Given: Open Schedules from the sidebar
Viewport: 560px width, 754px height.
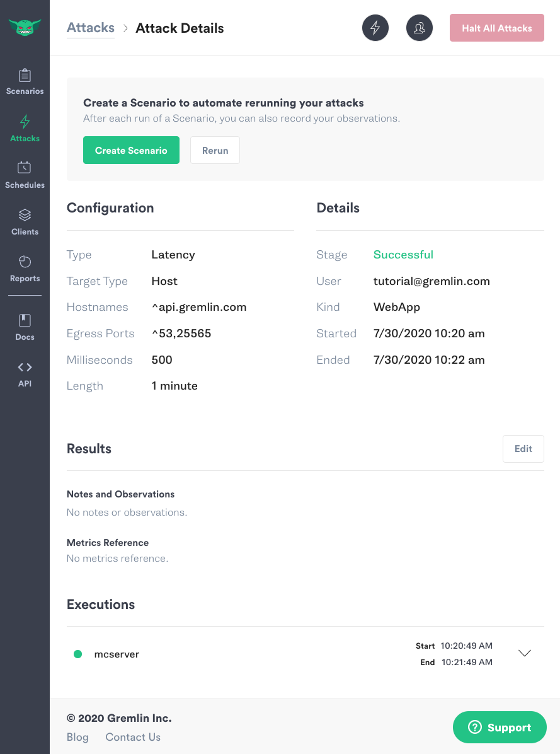Looking at the screenshot, I should click(25, 175).
